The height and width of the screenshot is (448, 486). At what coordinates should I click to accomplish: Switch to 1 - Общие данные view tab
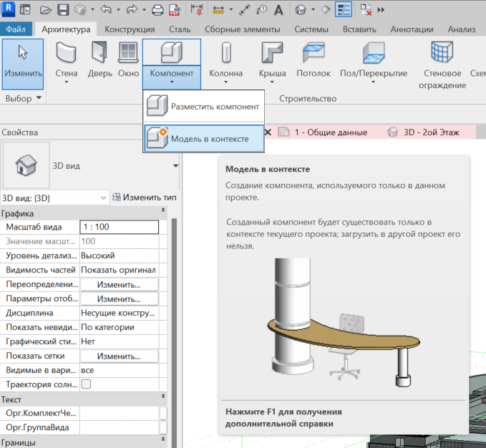324,132
